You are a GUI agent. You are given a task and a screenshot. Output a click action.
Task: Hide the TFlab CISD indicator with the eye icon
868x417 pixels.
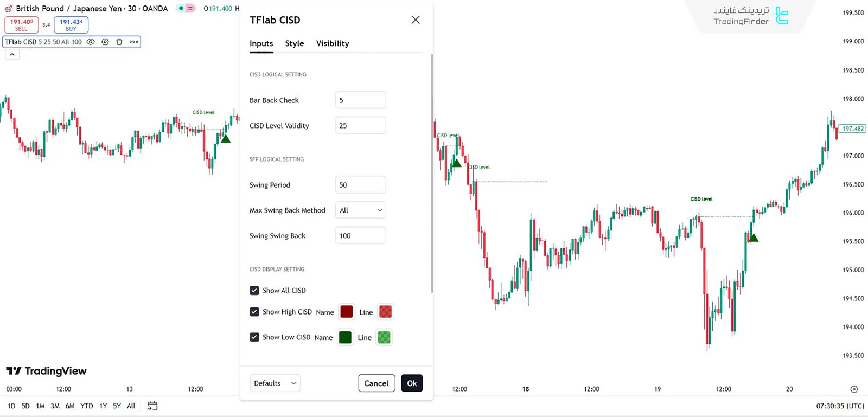90,42
